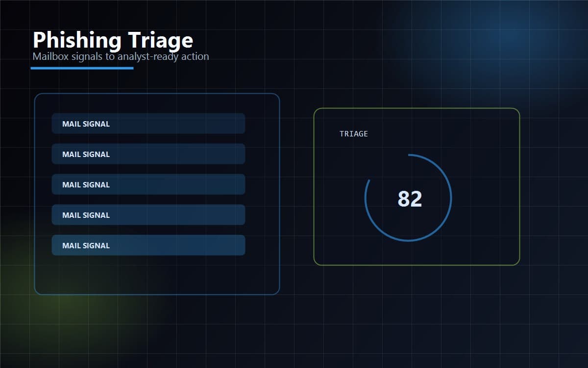Open the topmost MAIL SIGNAL row
The width and height of the screenshot is (588, 368).
148,124
